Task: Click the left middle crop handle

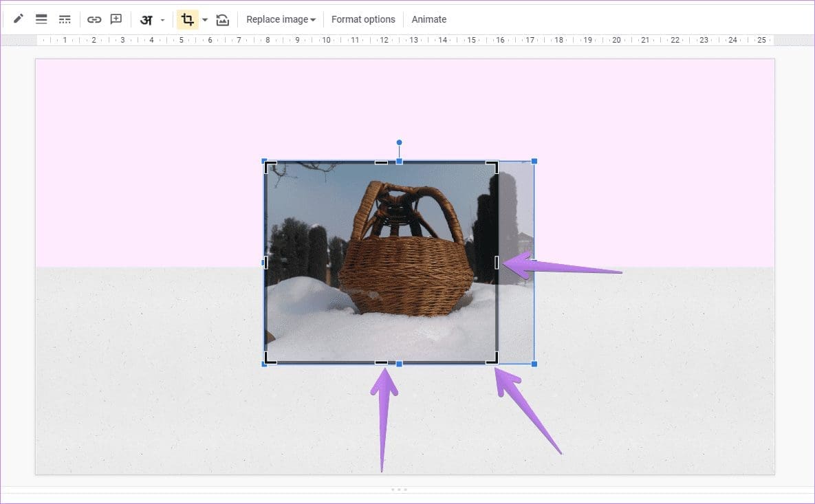Action: (x=266, y=263)
